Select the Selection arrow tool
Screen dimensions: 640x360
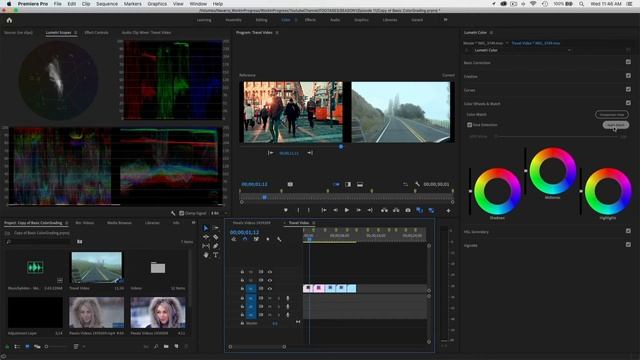click(206, 228)
